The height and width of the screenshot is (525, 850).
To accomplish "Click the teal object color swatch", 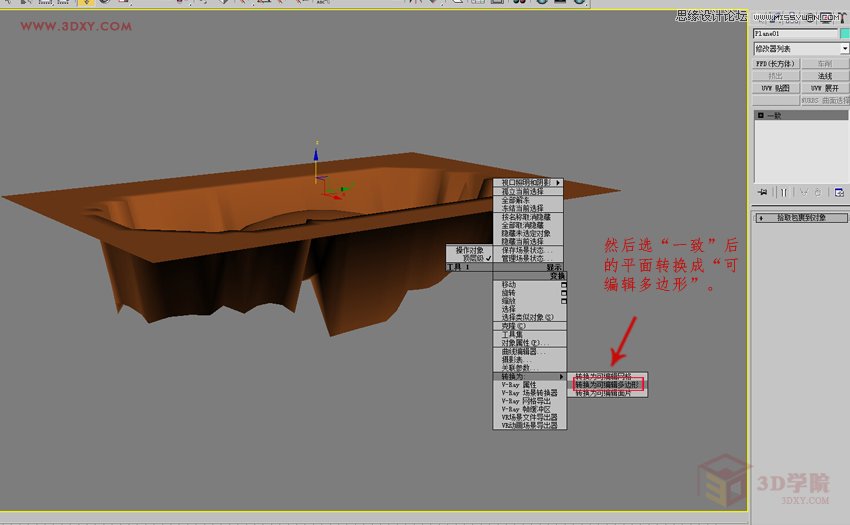I will click(x=845, y=34).
